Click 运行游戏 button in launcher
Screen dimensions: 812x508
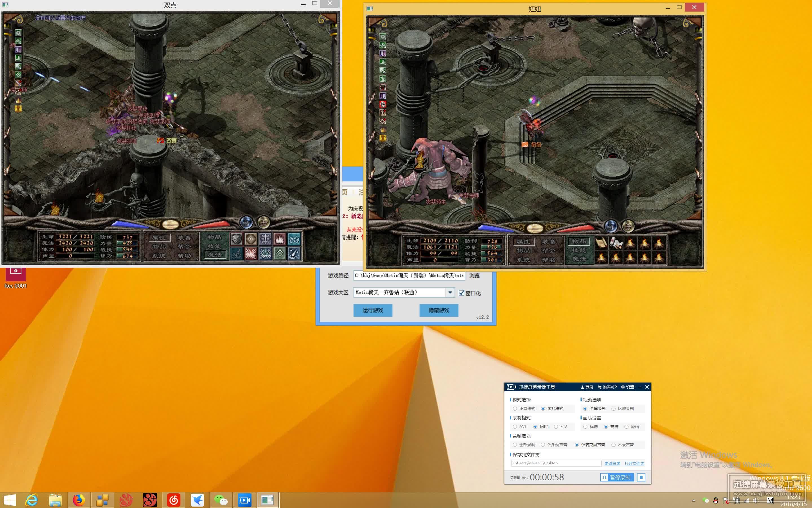coord(373,310)
